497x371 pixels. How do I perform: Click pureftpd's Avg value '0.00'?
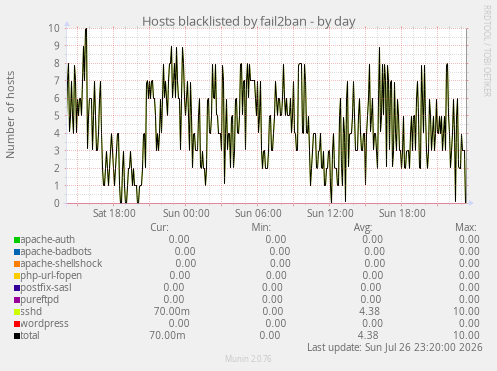pos(371,300)
